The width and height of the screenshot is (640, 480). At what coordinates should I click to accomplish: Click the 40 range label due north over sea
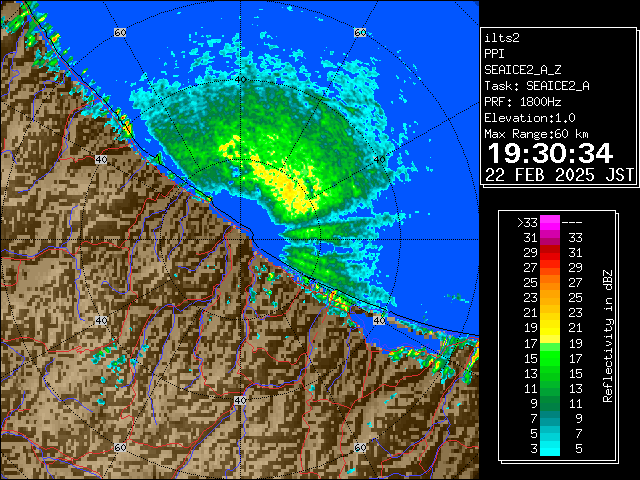pyautogui.click(x=241, y=79)
